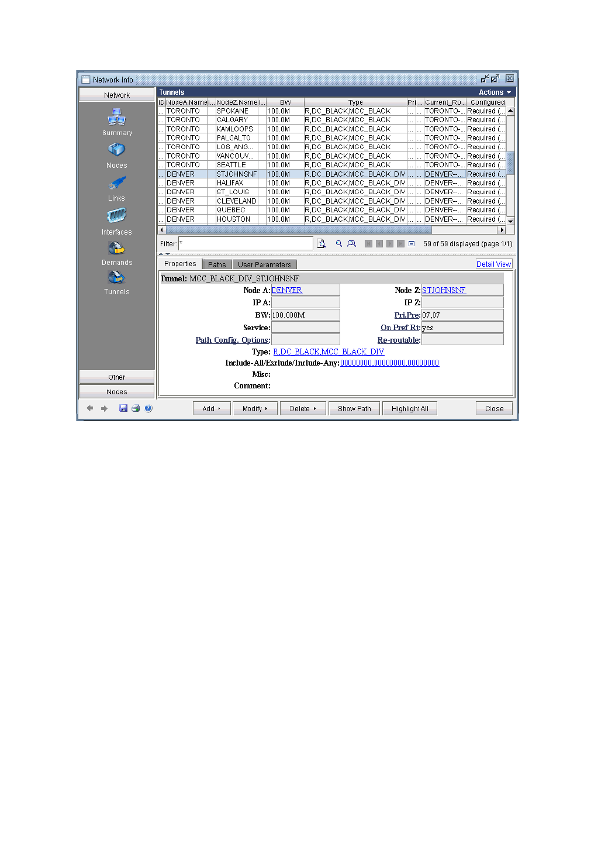Click the BW field showing 100.000M
Viewport: 591px width, 868px height.
[x=305, y=315]
